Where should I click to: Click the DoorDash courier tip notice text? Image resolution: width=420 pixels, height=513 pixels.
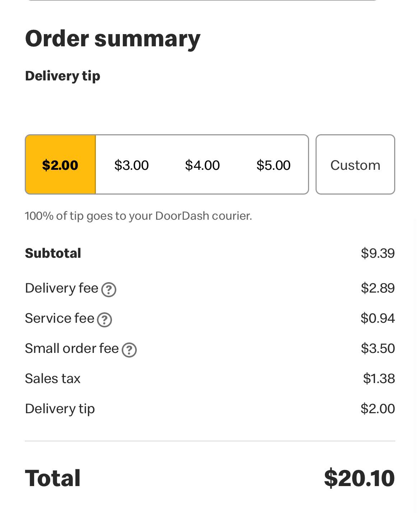tap(138, 216)
